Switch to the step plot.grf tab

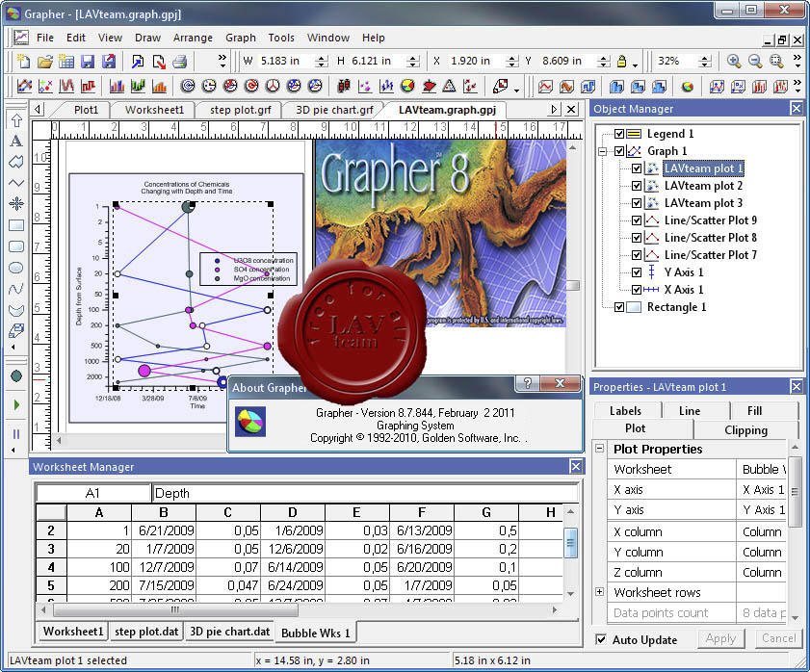tap(240, 110)
